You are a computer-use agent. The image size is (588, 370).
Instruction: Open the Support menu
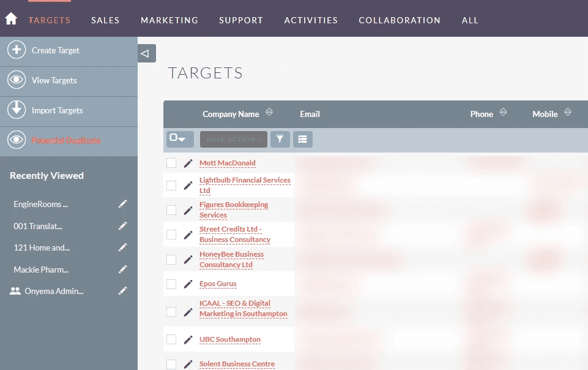pos(241,20)
